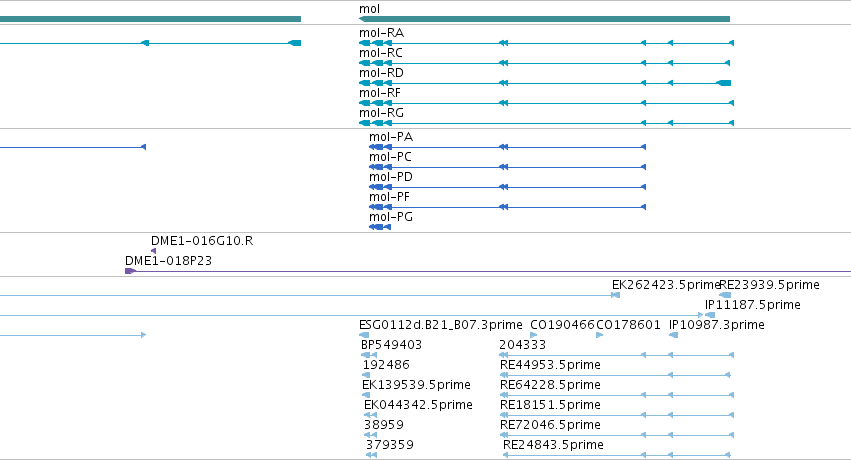
Task: Click the mol-RA transcript label
Action: click(x=381, y=33)
